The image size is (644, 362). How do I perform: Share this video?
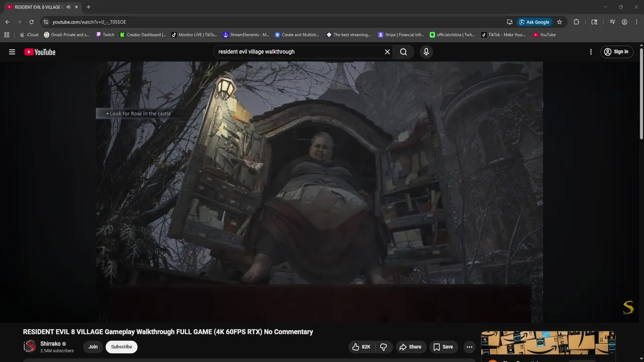click(x=411, y=347)
